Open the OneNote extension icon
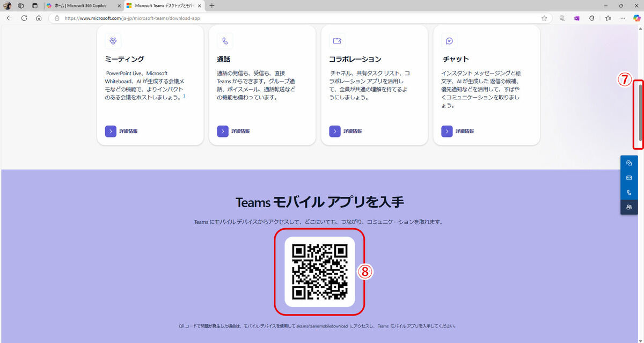The height and width of the screenshot is (343, 644). point(577,18)
